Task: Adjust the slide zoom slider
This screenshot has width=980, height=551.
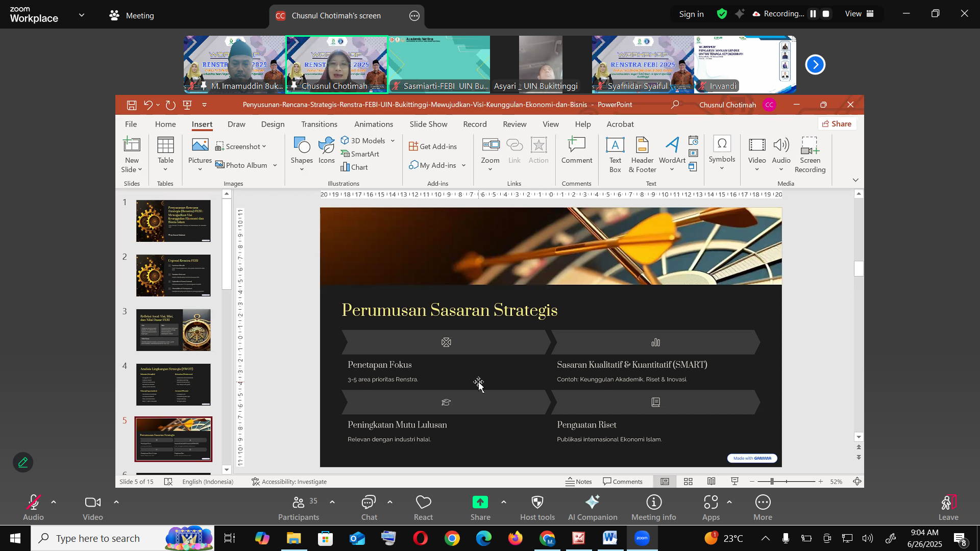Action: 773,482
